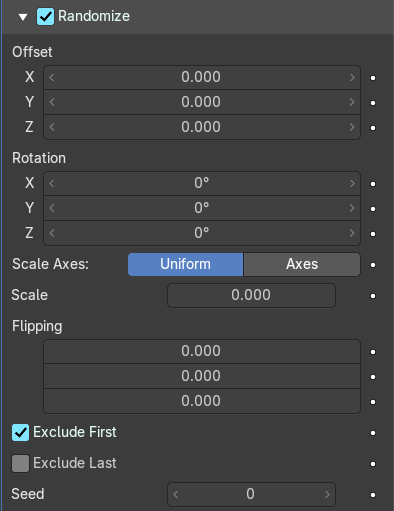Animate Rotation Z property dot
Viewport: 394px width, 511px height.
373,234
